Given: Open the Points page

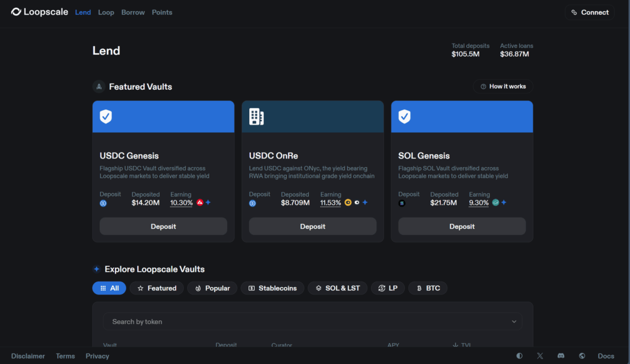Looking at the screenshot, I should click(x=162, y=12).
